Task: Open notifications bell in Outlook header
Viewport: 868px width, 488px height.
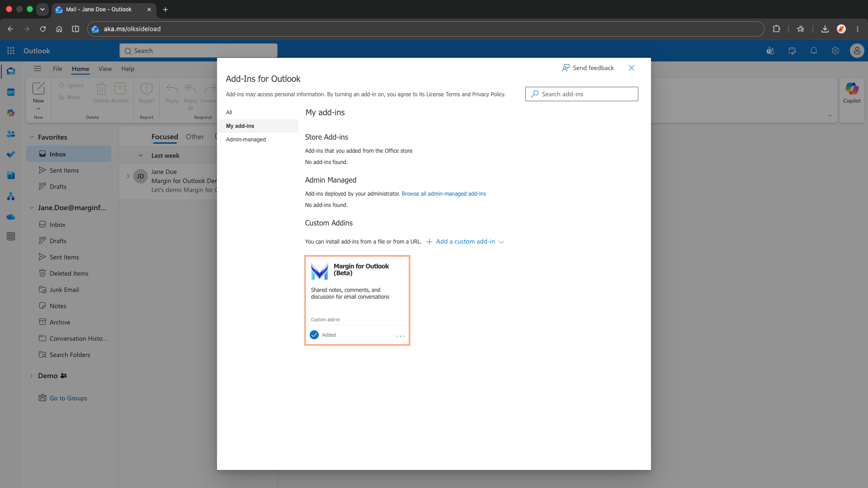Action: pyautogui.click(x=814, y=51)
